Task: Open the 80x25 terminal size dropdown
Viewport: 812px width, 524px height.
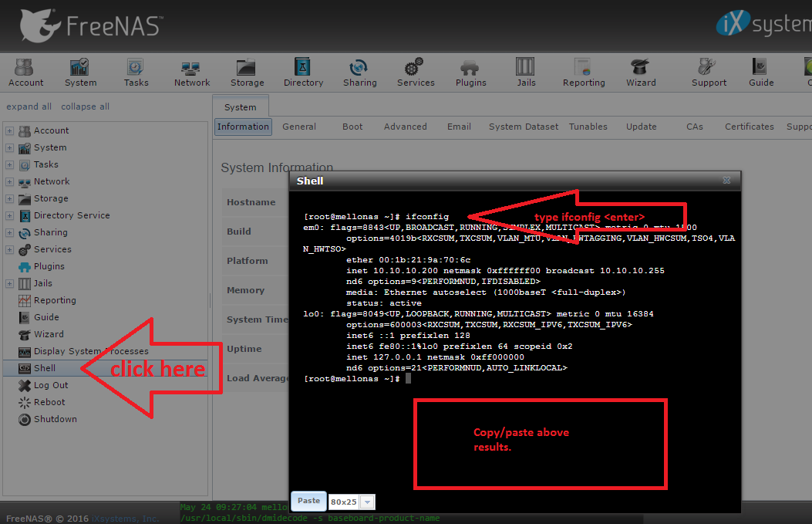Action: click(x=367, y=502)
